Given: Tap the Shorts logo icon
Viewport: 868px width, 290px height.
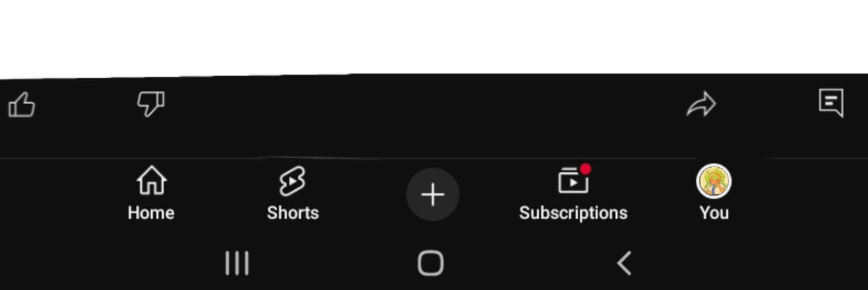Looking at the screenshot, I should pos(292,181).
